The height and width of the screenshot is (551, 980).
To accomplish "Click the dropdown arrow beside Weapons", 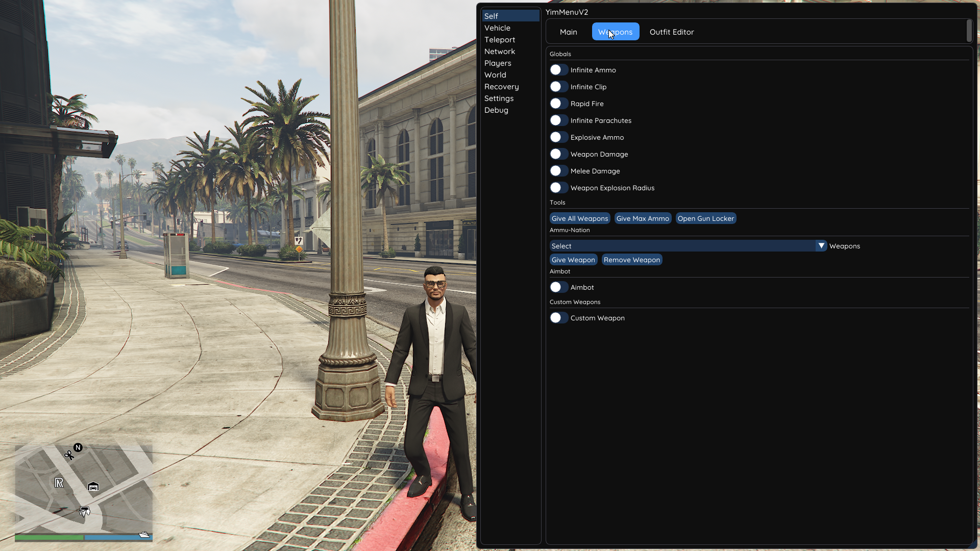I will [821, 246].
